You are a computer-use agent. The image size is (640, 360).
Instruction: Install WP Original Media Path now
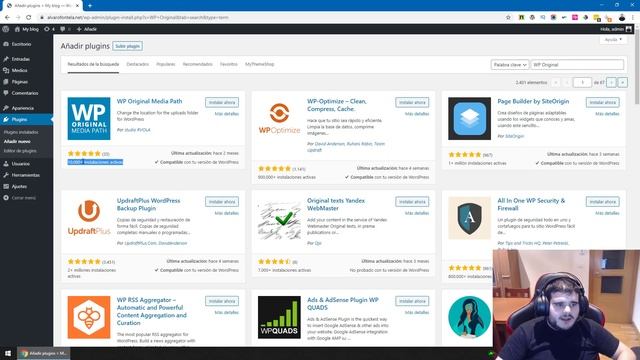(222, 102)
